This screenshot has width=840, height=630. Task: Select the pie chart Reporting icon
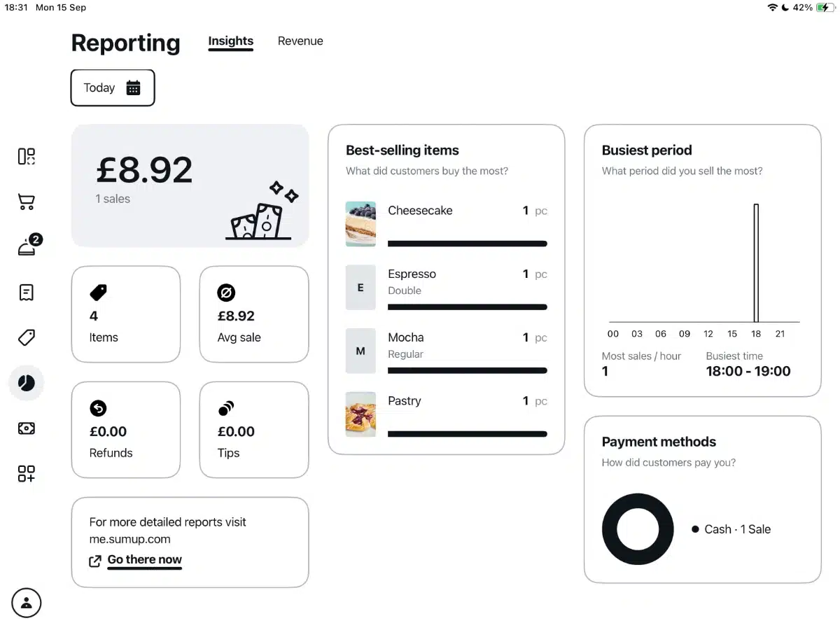click(x=26, y=383)
